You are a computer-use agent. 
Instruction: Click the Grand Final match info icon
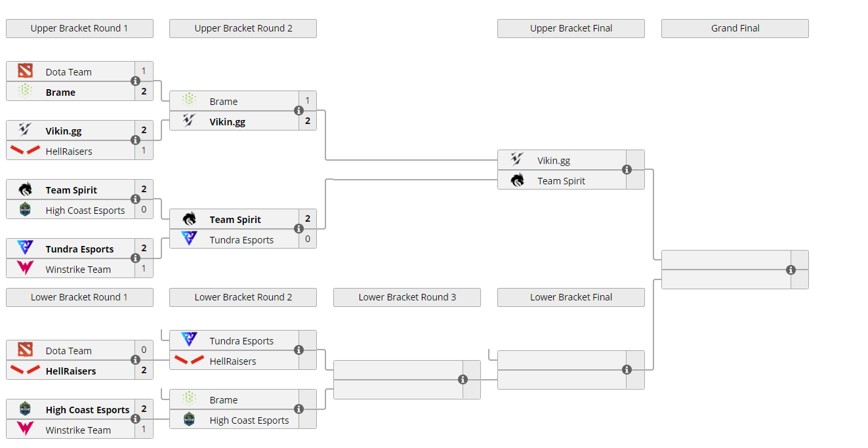(791, 270)
